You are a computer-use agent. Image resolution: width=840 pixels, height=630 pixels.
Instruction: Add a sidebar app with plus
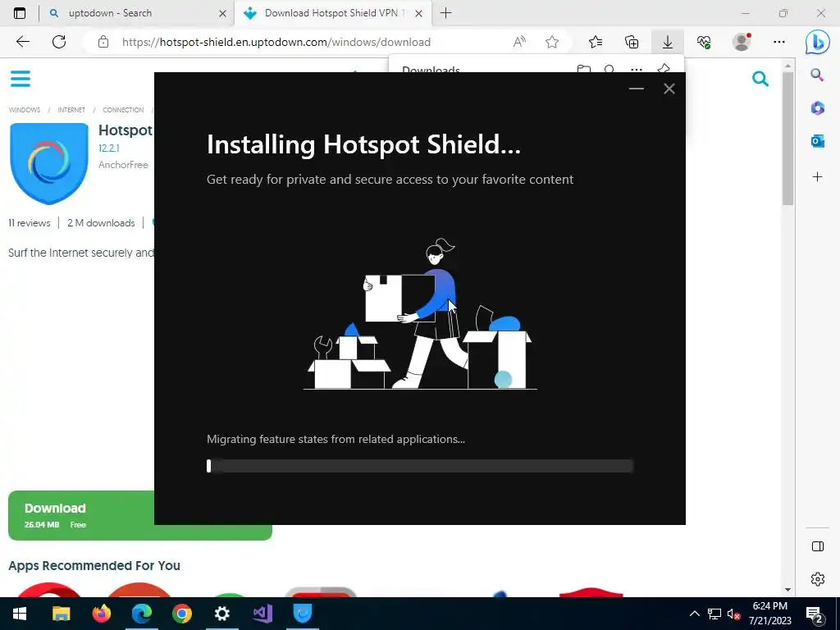[818, 177]
